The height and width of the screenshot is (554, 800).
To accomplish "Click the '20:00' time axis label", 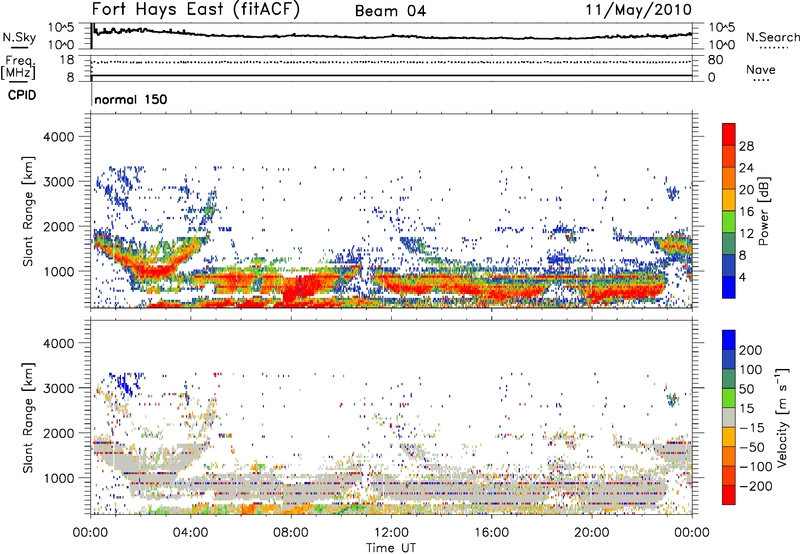I will point(591,533).
